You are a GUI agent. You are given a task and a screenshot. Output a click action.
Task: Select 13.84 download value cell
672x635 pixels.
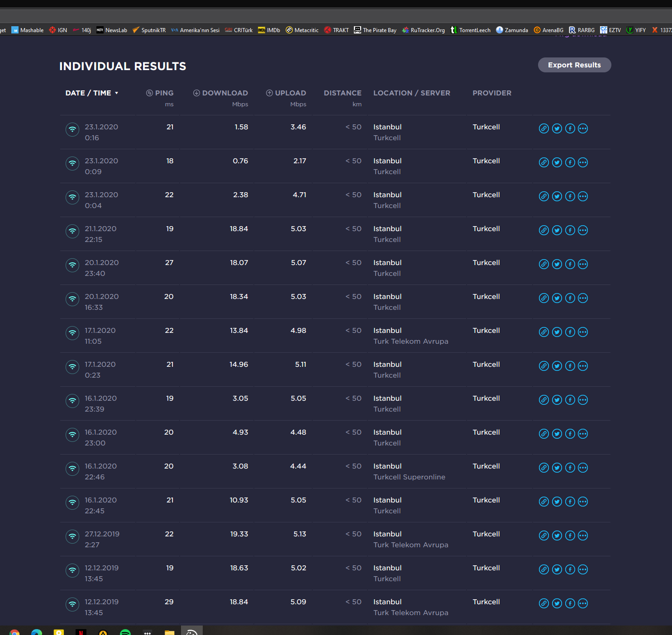click(239, 330)
